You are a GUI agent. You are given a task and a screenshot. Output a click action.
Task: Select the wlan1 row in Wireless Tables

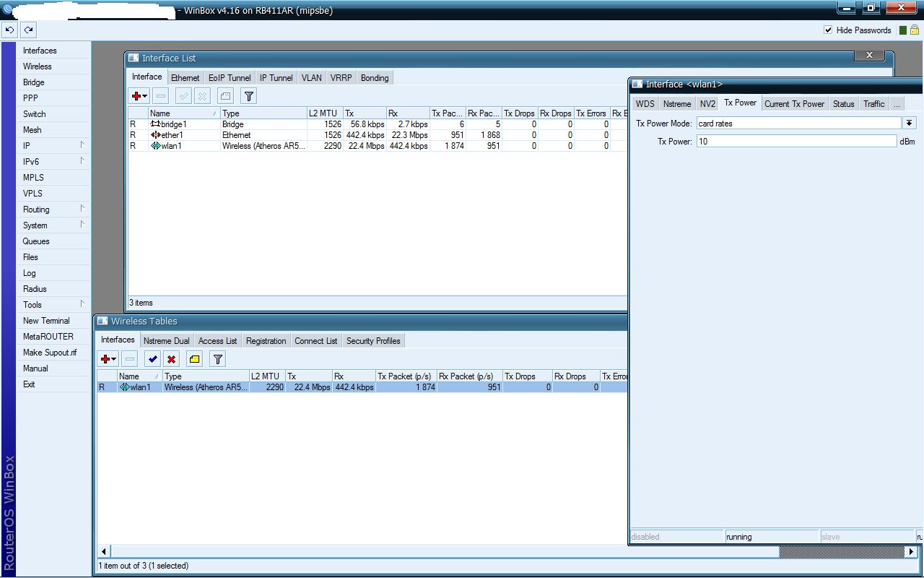tap(362, 387)
